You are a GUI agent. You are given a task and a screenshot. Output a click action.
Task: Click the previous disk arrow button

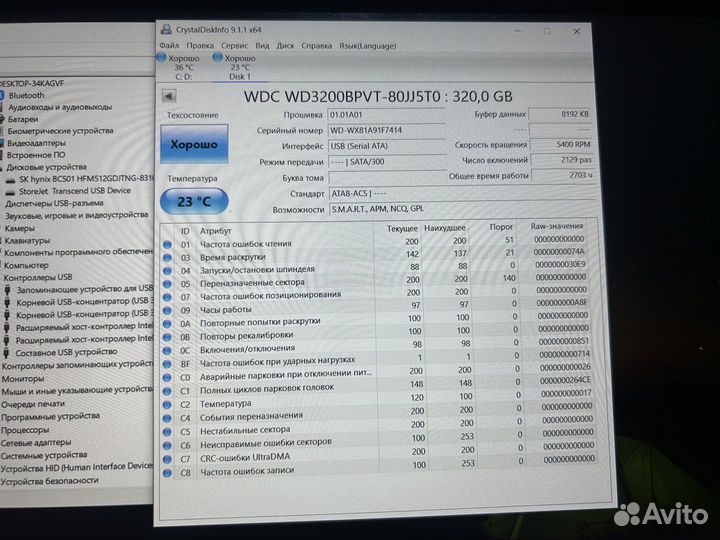point(169,96)
